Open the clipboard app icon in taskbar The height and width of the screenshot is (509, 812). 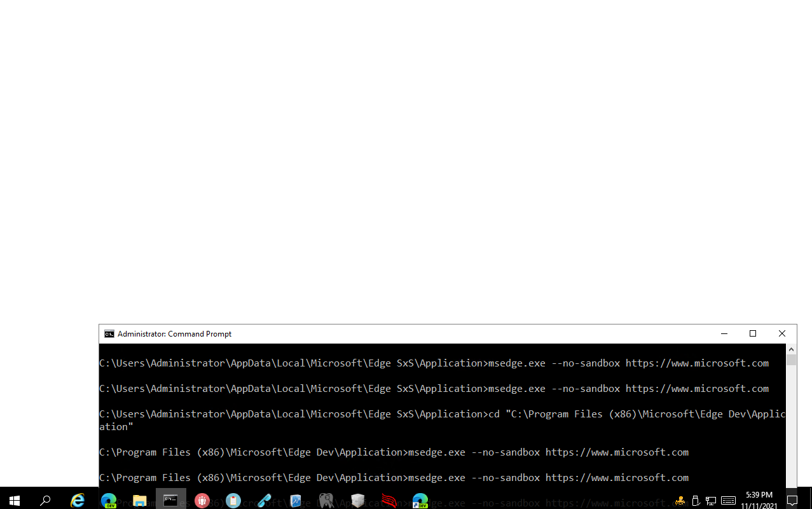pos(233,501)
